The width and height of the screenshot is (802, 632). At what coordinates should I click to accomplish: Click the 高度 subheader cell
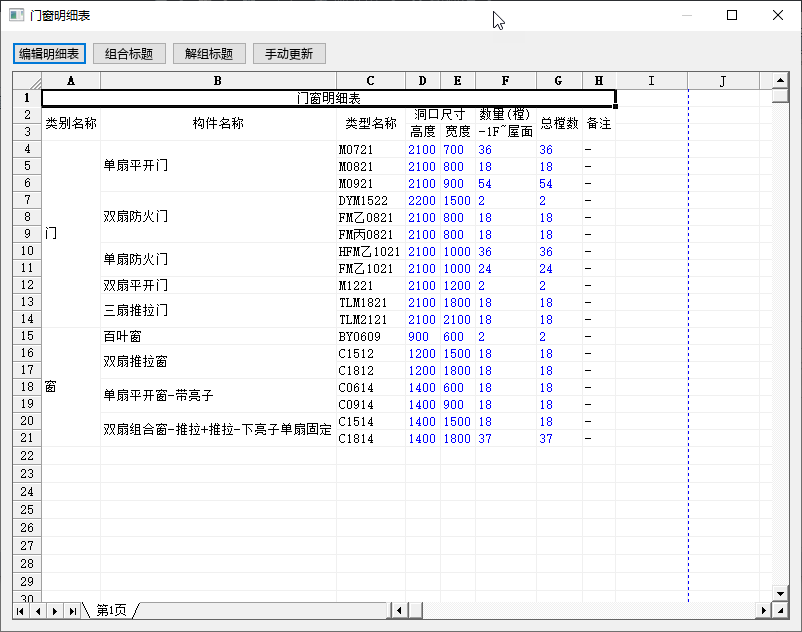(x=423, y=132)
